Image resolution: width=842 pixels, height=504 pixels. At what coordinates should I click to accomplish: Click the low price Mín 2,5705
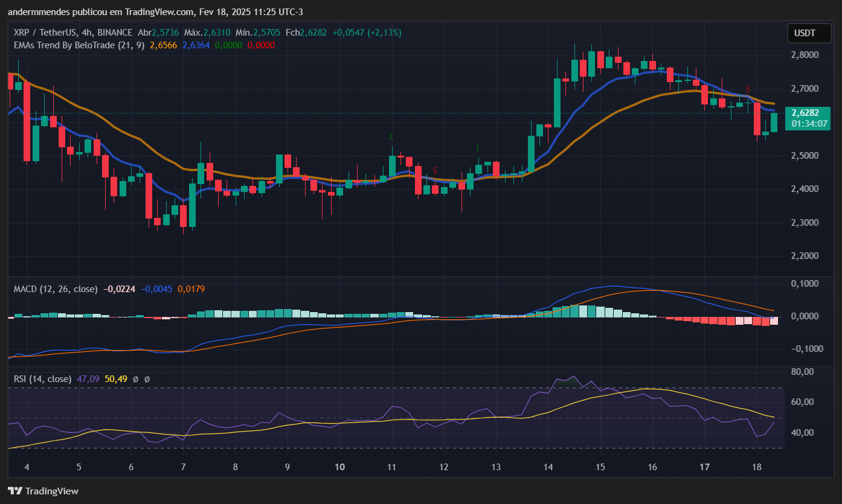pos(259,32)
